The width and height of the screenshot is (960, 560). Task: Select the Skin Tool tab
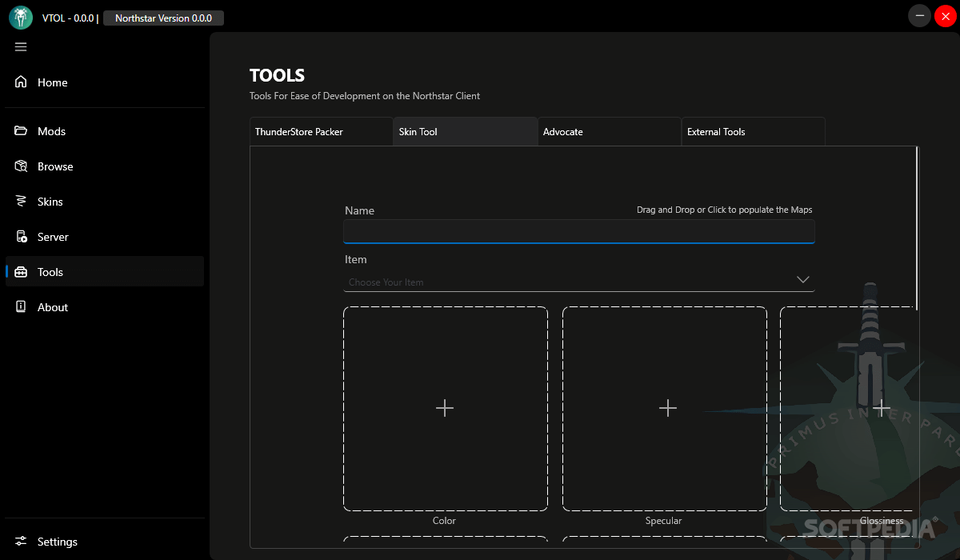point(465,132)
